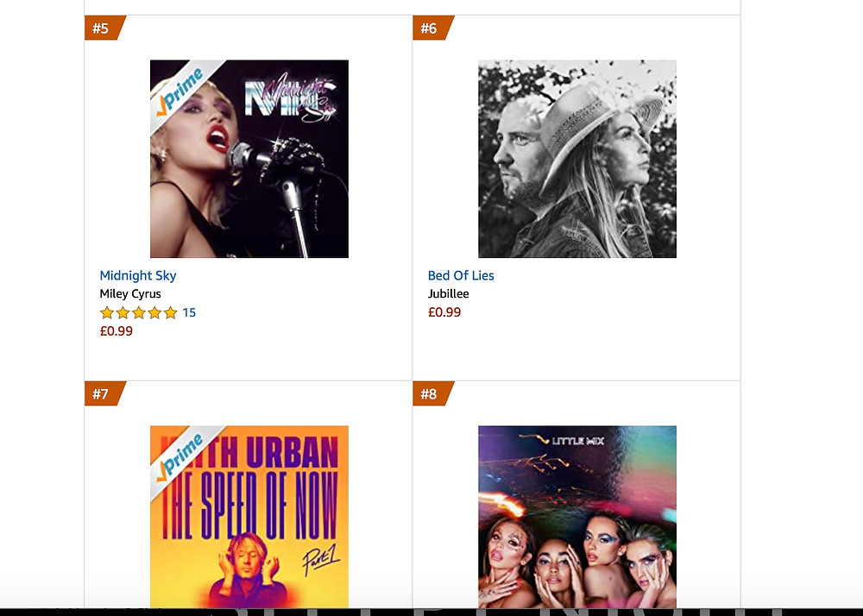863x616 pixels.
Task: Click the £0.99 price under Jubillee
Action: [x=444, y=312]
